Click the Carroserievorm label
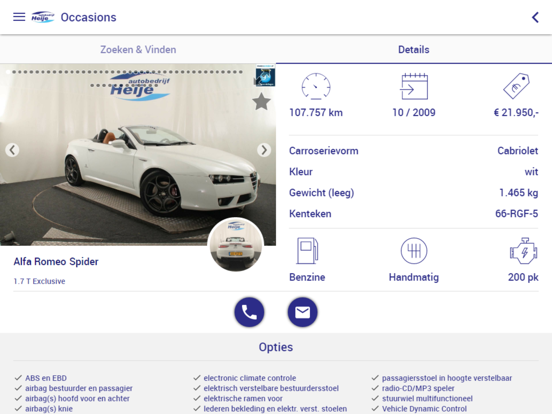 tap(324, 151)
